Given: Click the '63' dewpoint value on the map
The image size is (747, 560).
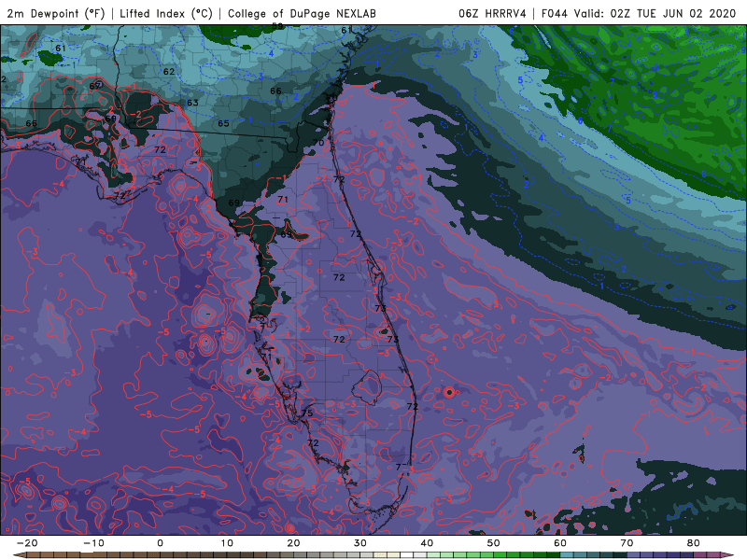Looking at the screenshot, I should (192, 103).
